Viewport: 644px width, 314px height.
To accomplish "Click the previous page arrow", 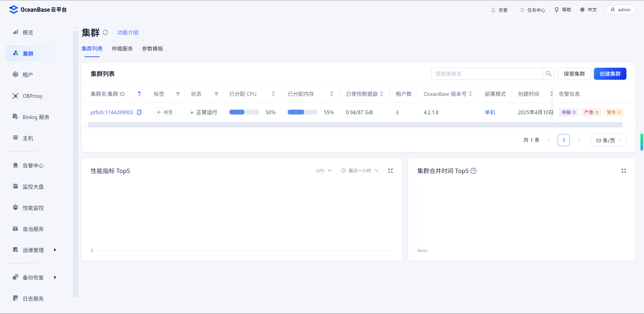I will click(549, 140).
